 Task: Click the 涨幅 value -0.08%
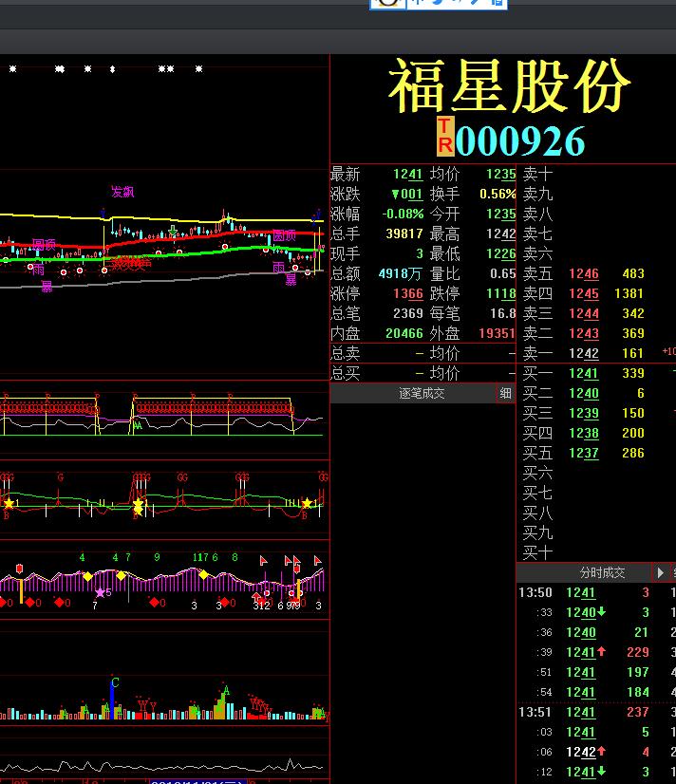pos(403,214)
